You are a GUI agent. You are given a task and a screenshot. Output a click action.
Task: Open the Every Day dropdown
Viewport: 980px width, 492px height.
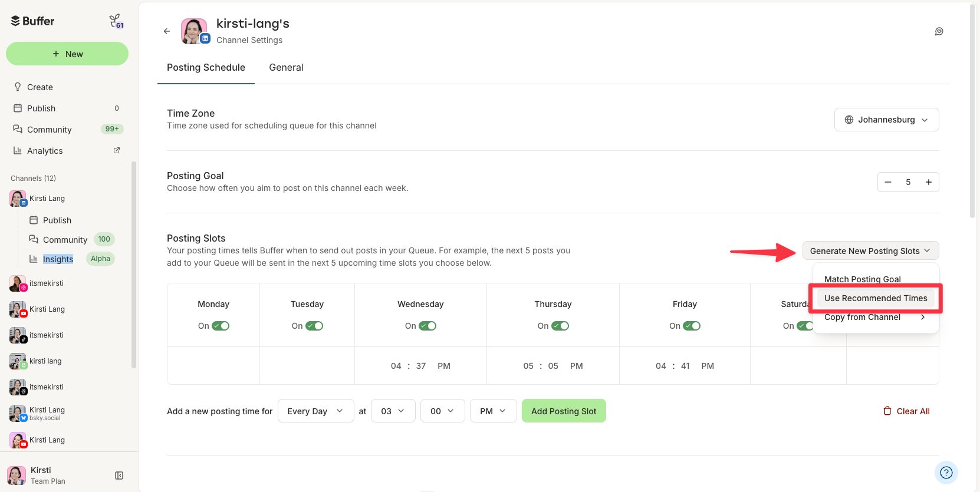[315, 411]
